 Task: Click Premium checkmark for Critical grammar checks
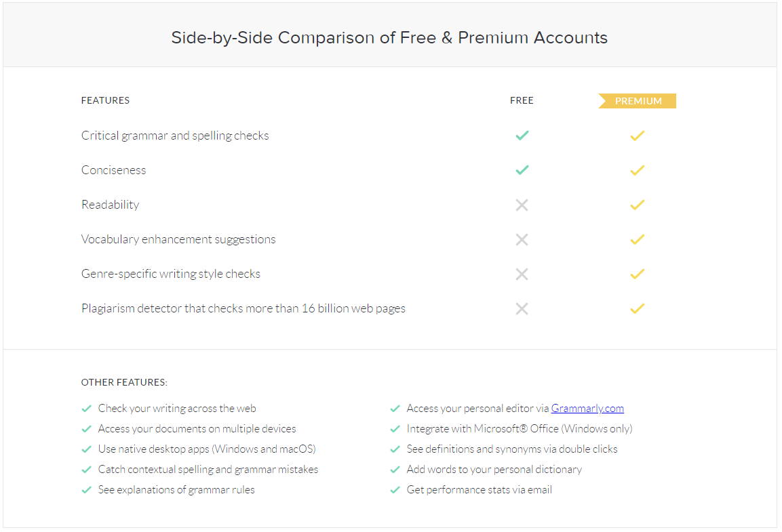637,136
